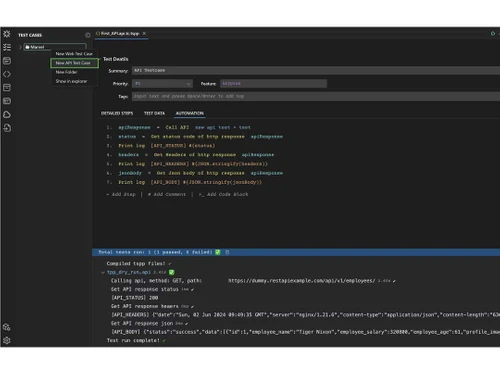Click the gear-shaped app logo in the sidebar
500x375 pixels.
point(7,34)
